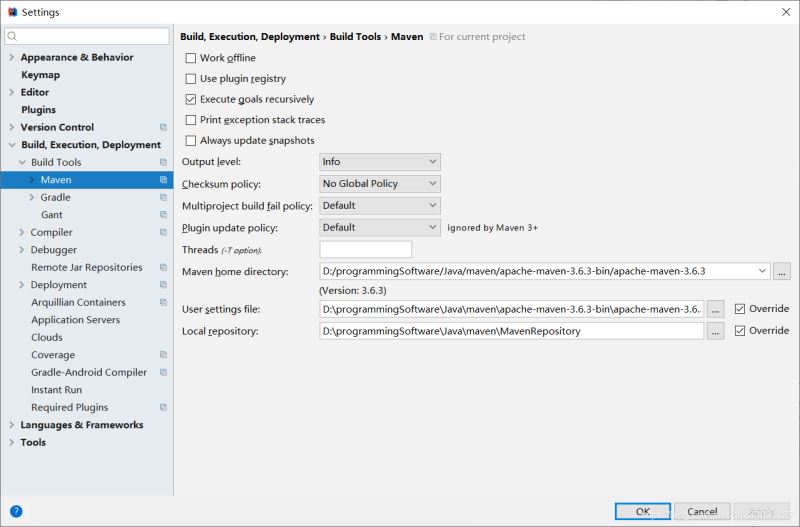Click project-level icon next to Compiler

(x=163, y=233)
